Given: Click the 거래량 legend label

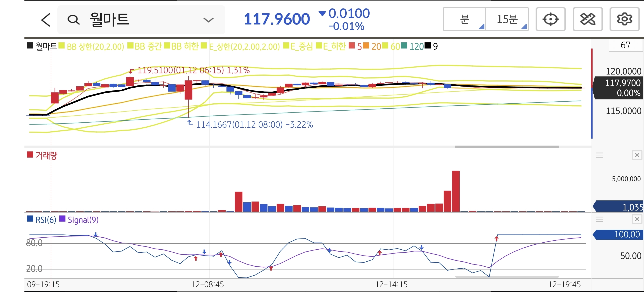Looking at the screenshot, I should 46,156.
